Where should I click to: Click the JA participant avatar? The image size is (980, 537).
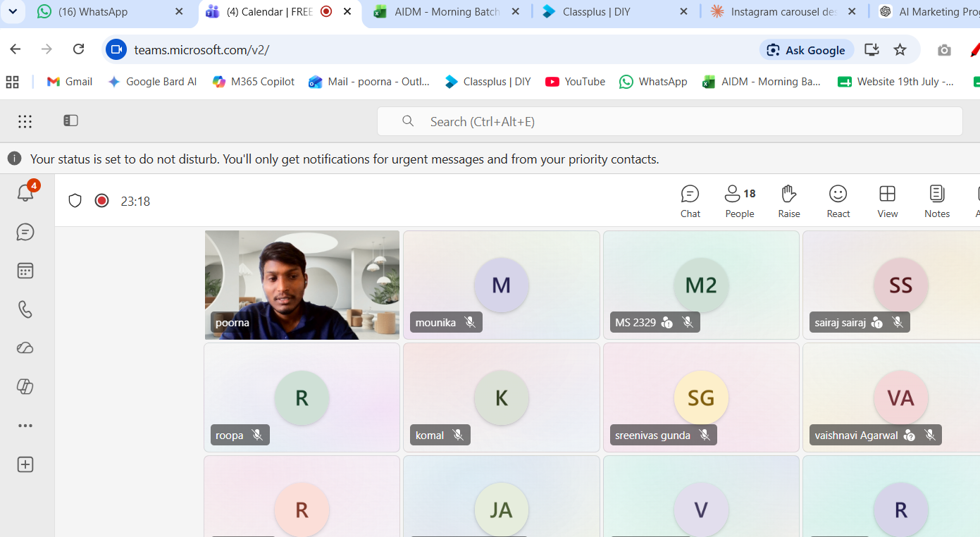coord(501,510)
